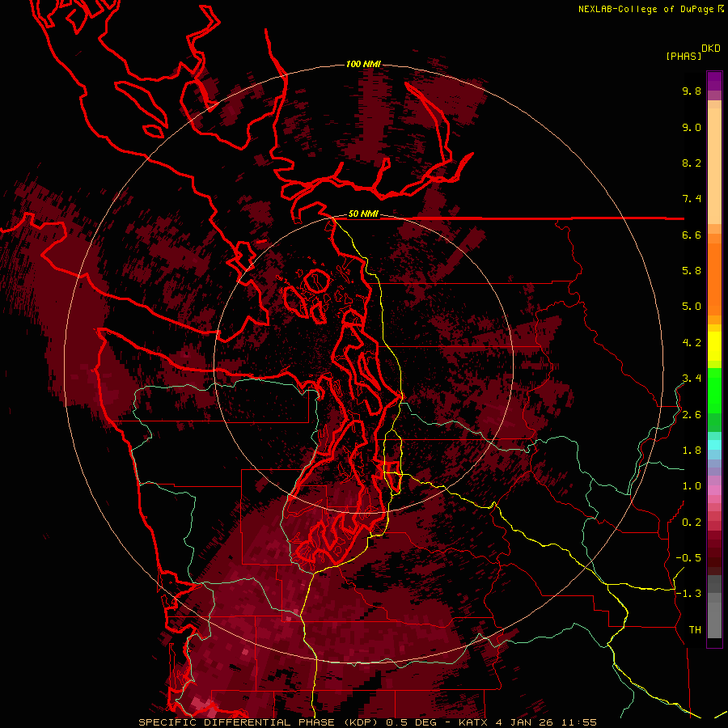Click the NEXLAB-College of DuPage watermark text
The height and width of the screenshot is (728, 728).
(645, 9)
